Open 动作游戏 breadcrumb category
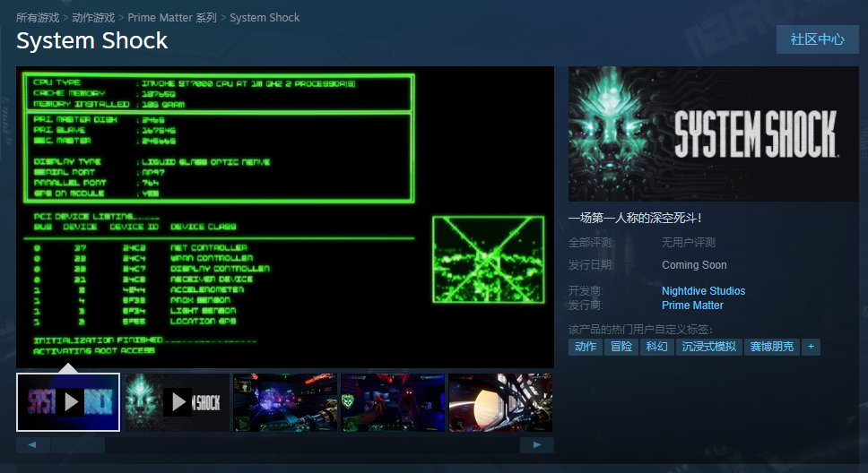The image size is (868, 473). (93, 18)
